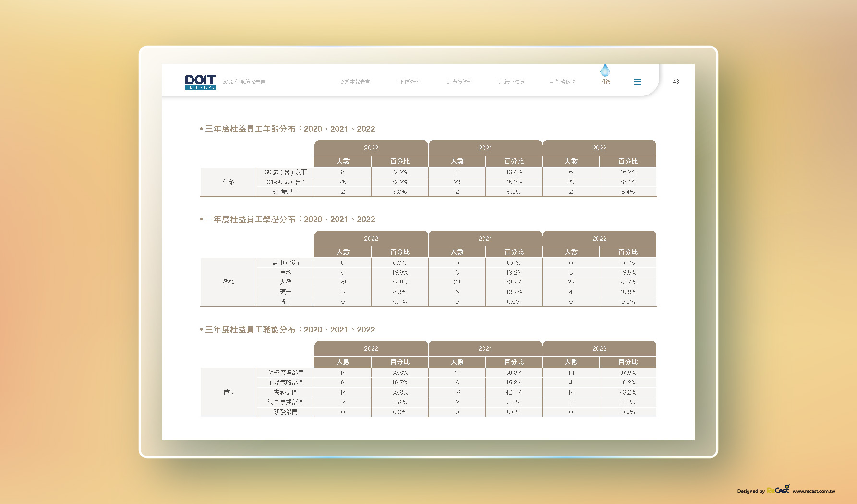Click the 8.1% cell in function table
The width and height of the screenshot is (857, 504).
click(x=628, y=402)
